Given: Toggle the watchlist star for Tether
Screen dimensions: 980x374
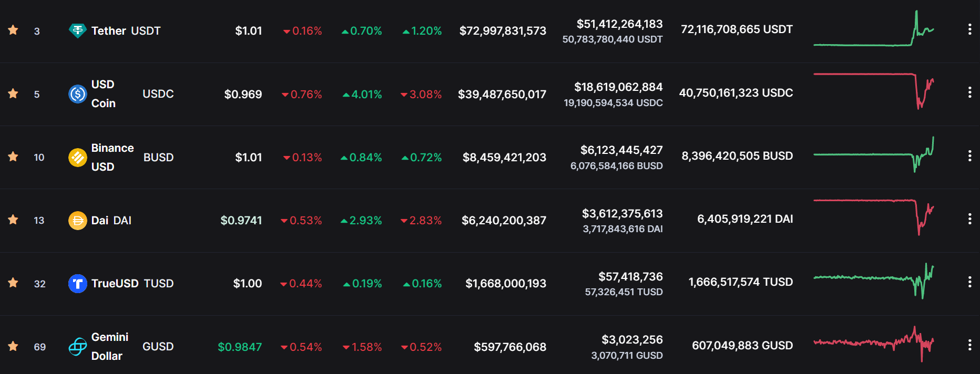Looking at the screenshot, I should pos(13,30).
